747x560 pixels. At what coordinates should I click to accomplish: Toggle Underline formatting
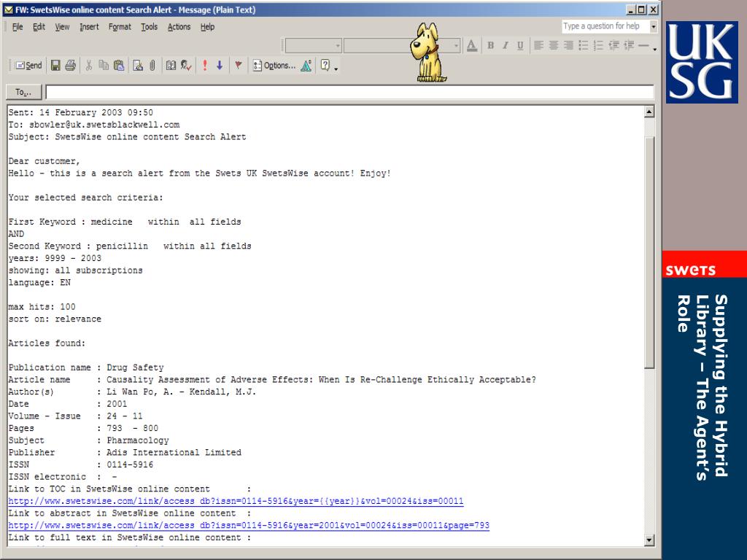pos(520,46)
